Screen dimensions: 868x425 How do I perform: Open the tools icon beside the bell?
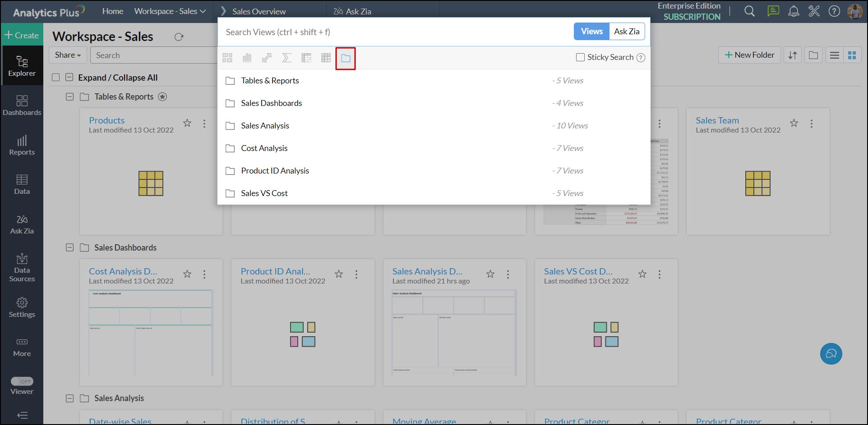click(814, 11)
